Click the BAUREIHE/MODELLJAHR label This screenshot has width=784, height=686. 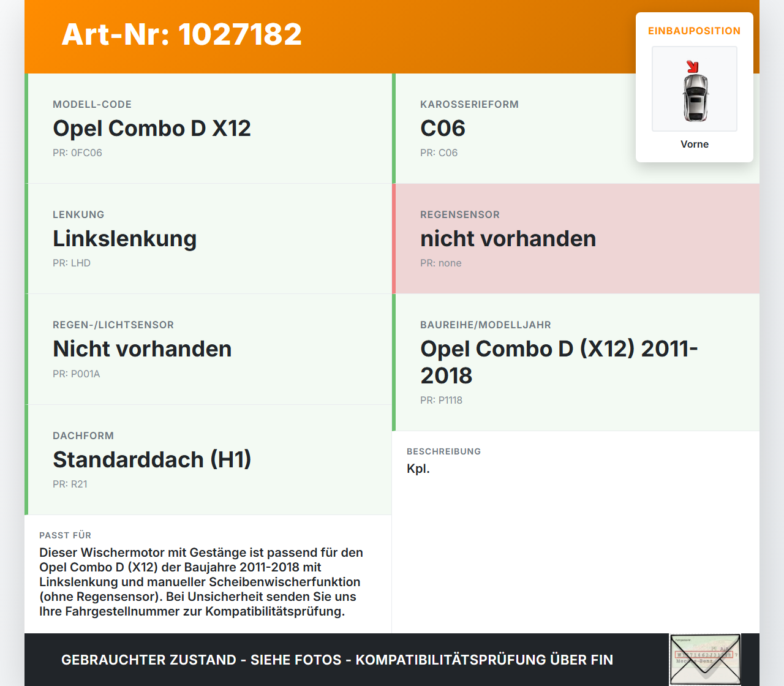pos(486,325)
